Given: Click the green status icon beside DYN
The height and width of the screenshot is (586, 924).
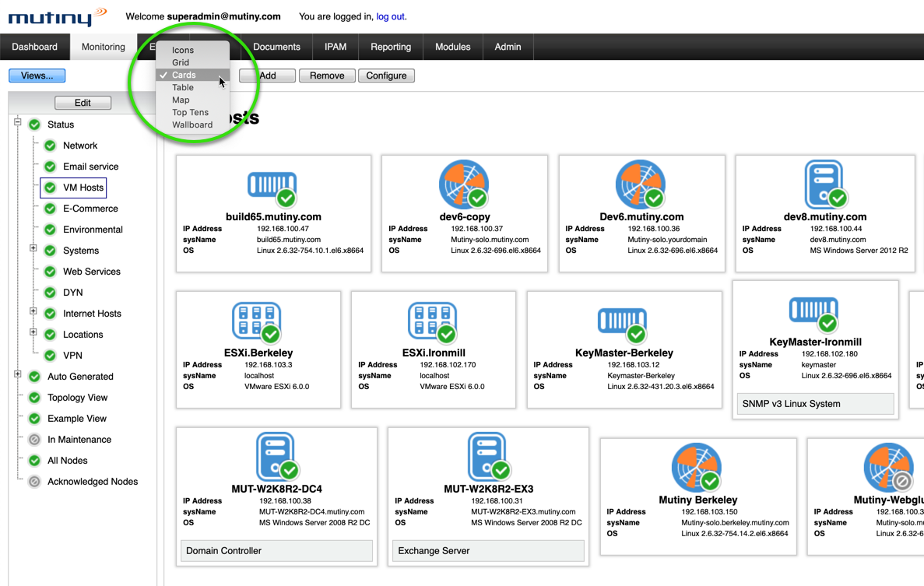Looking at the screenshot, I should coord(50,293).
